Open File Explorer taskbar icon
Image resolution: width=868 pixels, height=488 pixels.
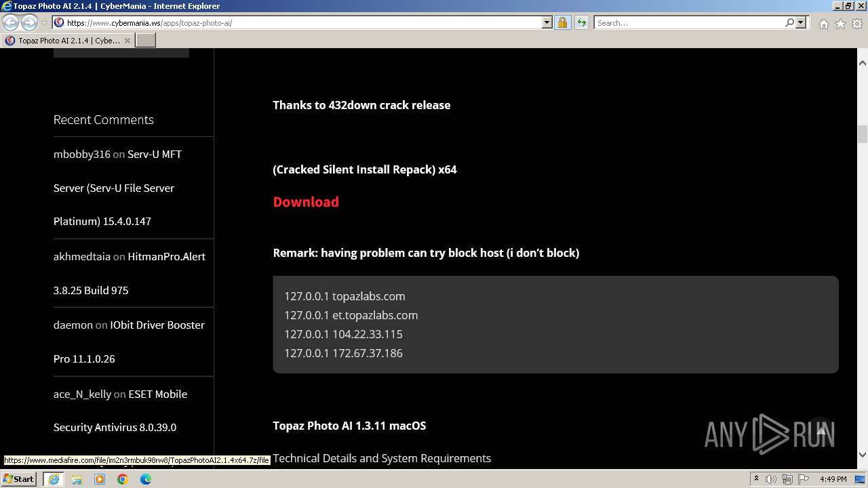pos(77,479)
